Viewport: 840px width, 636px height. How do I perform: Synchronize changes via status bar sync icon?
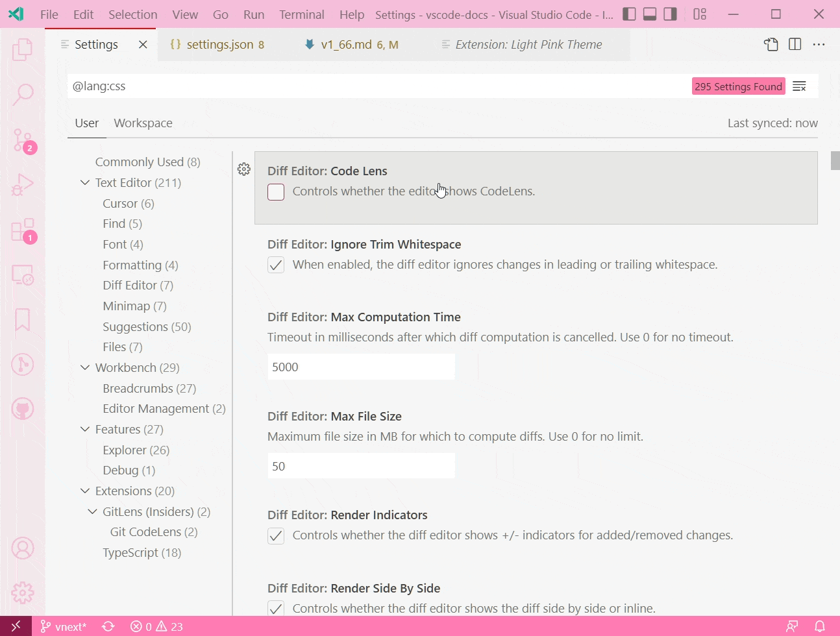coord(108,626)
